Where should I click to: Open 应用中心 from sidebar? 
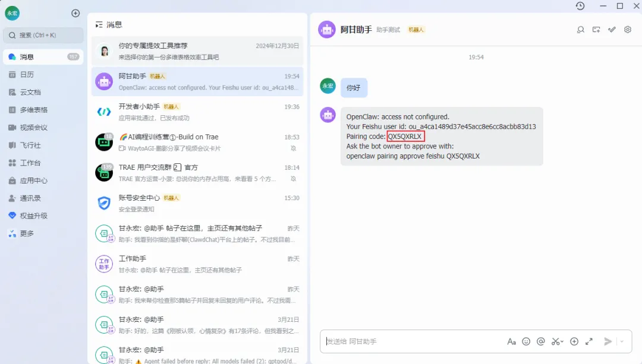[43, 181]
